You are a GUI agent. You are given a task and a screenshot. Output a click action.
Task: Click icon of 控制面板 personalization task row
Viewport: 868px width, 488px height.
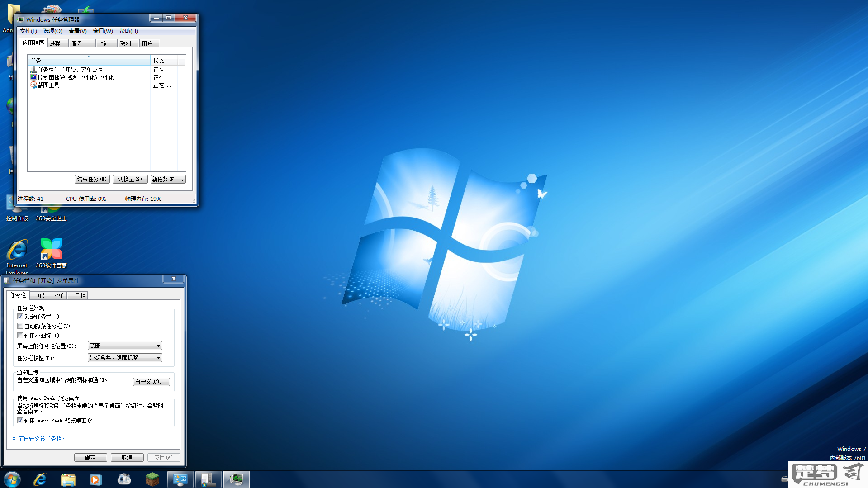(x=33, y=77)
